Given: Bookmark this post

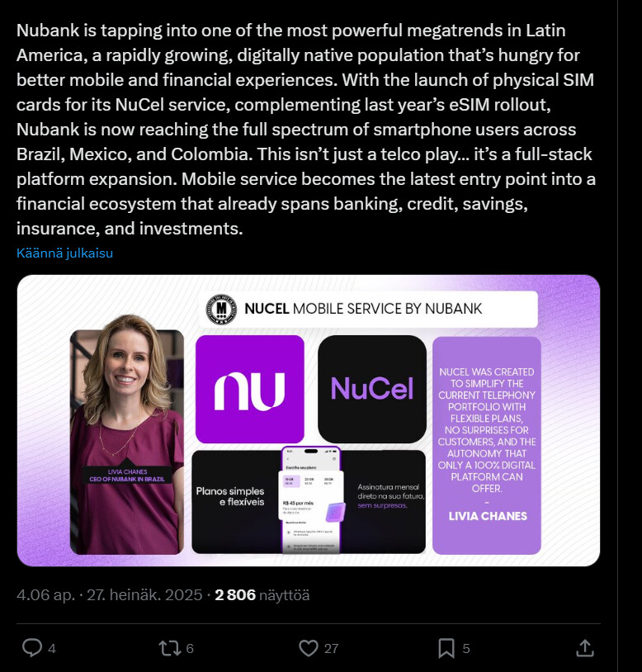Looking at the screenshot, I should click(x=446, y=648).
